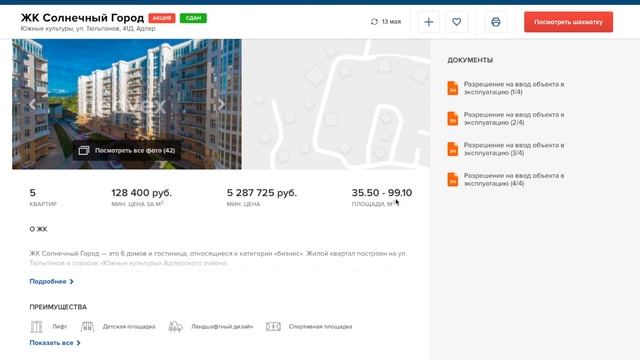Click the МИН. ЦЕНА ЗА М² label
This screenshot has height=360, width=640.
pyautogui.click(x=138, y=204)
